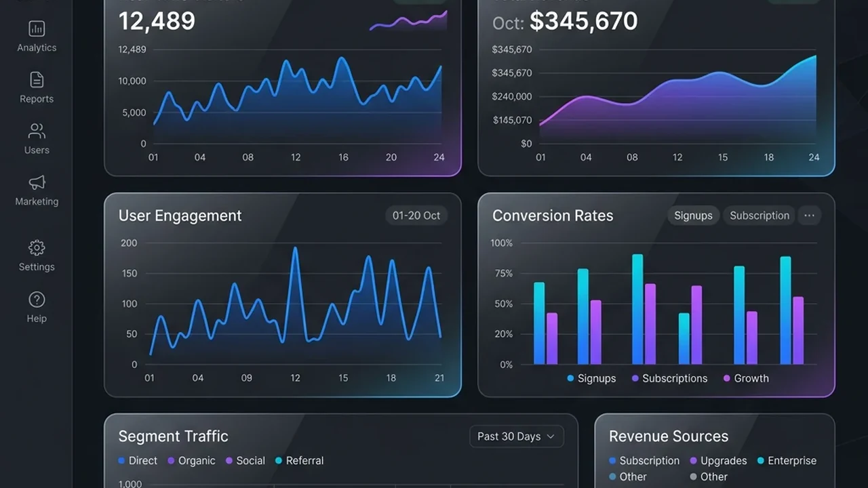Toggle the Growth legend in Conversion Rates
Screen dimensions: 868x488
point(746,379)
